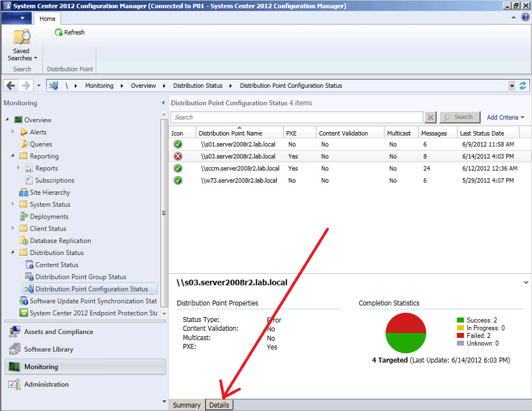The image size is (532, 411).
Task: Clear the search with the X button
Action: point(430,117)
